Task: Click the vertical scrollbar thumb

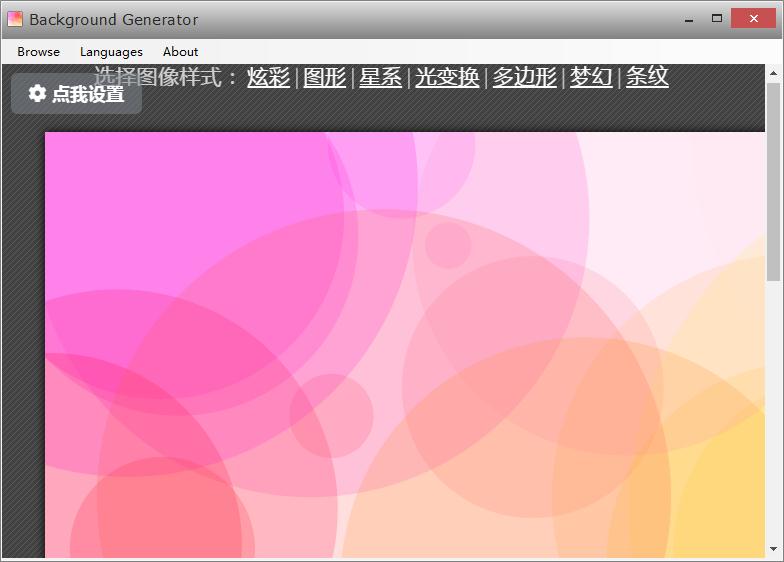Action: pos(773,180)
